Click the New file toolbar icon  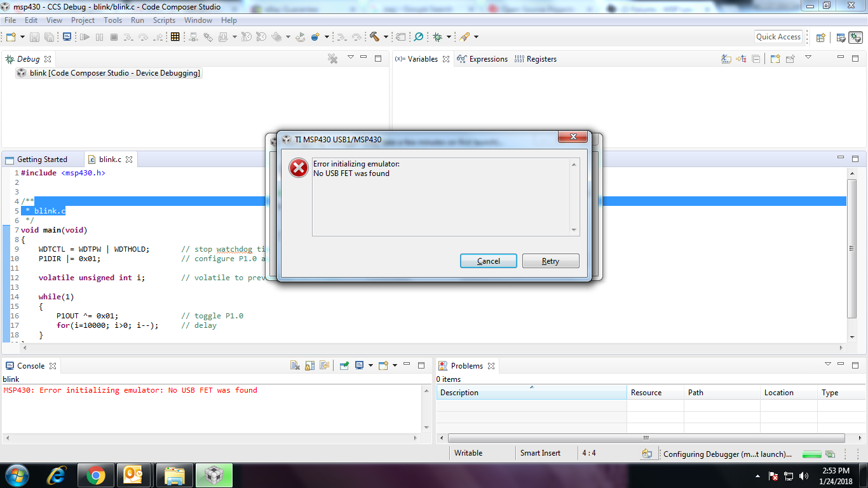[x=11, y=37]
